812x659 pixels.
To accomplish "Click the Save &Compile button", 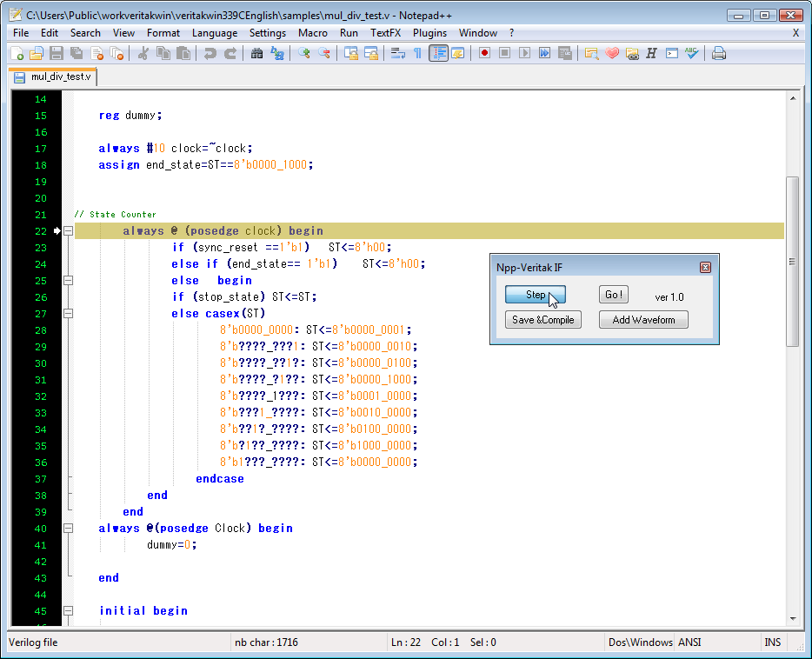I will click(543, 319).
